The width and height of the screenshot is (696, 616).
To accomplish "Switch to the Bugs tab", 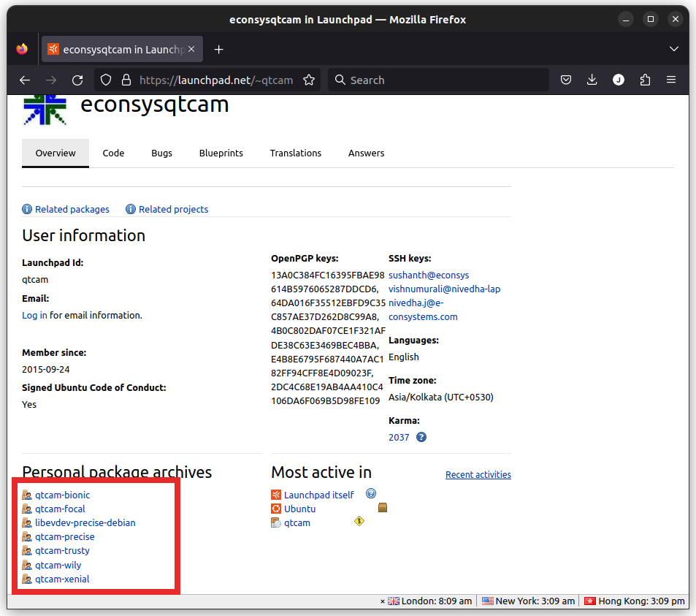I will [x=161, y=153].
